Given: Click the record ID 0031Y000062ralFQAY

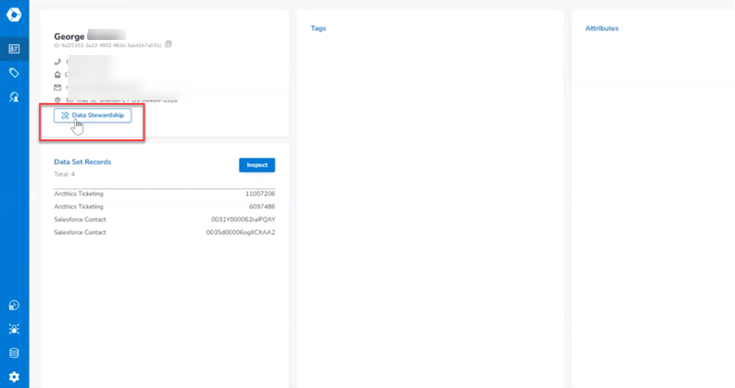Looking at the screenshot, I should (243, 219).
